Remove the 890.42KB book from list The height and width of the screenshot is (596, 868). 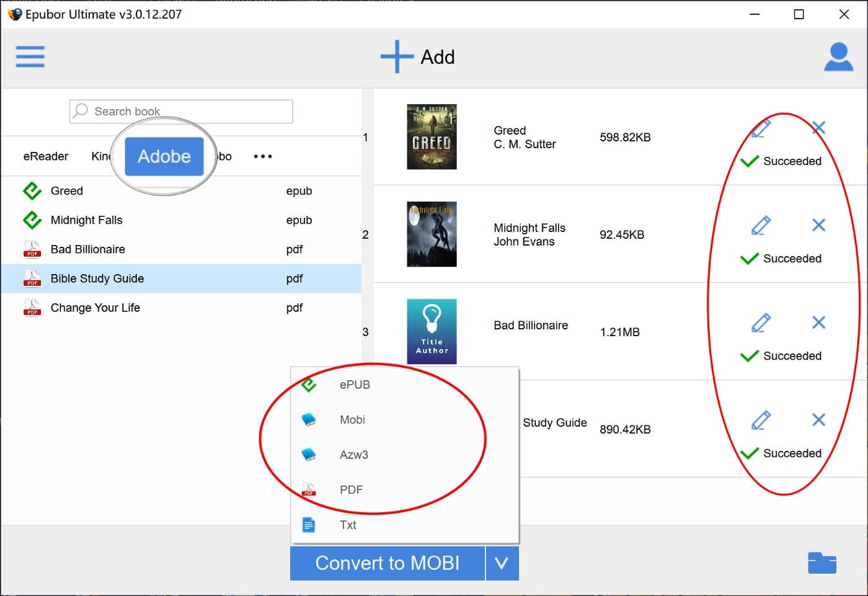(818, 419)
